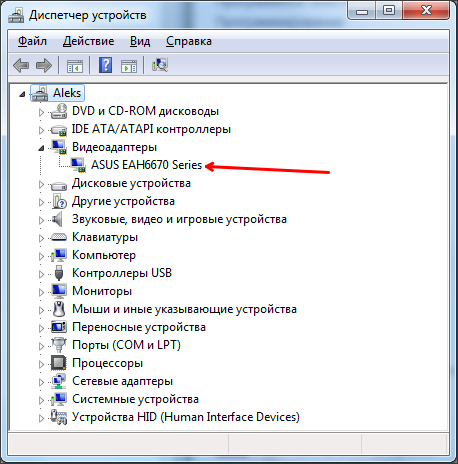Open the Файл menu
Image resolution: width=458 pixels, height=464 pixels.
32,41
